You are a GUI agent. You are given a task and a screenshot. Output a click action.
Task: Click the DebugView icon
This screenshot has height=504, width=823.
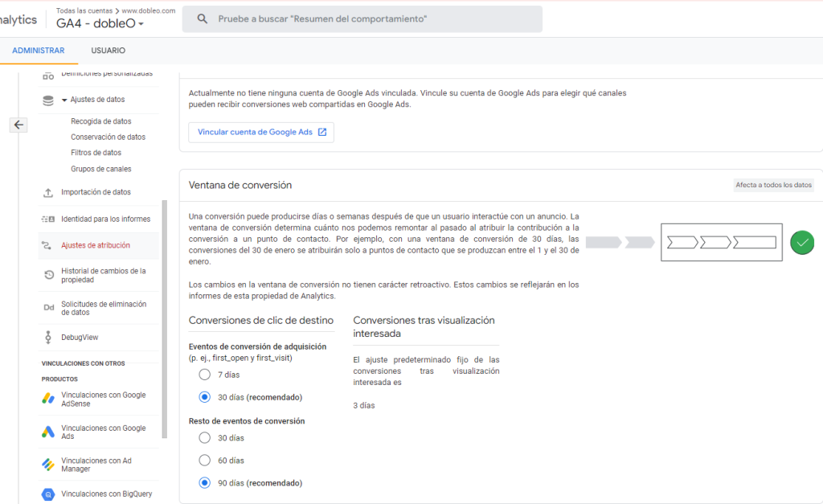48,338
